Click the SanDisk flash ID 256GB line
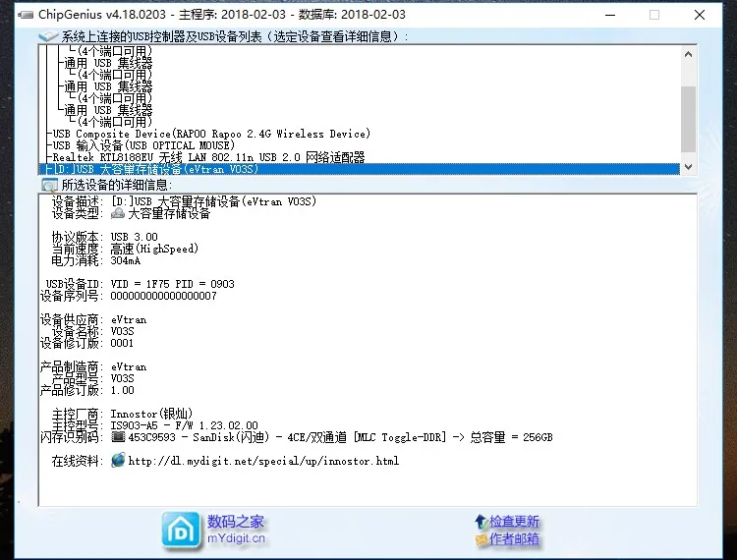 pos(340,437)
